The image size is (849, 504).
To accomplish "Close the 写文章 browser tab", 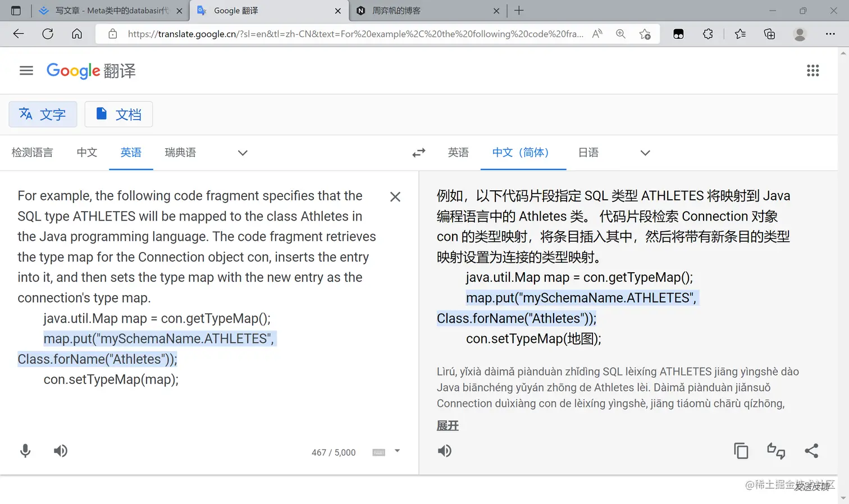I will click(179, 11).
